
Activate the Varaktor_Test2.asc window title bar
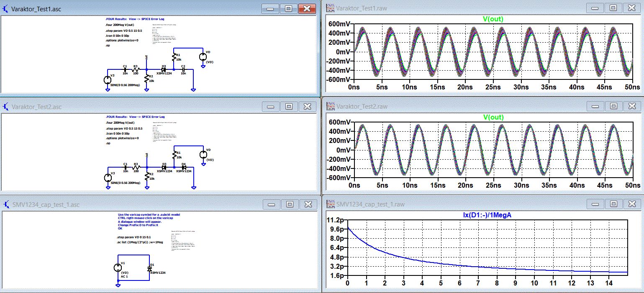[x=126, y=107]
